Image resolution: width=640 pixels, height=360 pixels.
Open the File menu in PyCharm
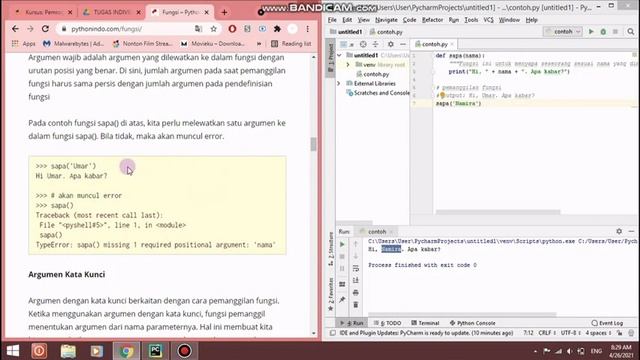click(332, 20)
